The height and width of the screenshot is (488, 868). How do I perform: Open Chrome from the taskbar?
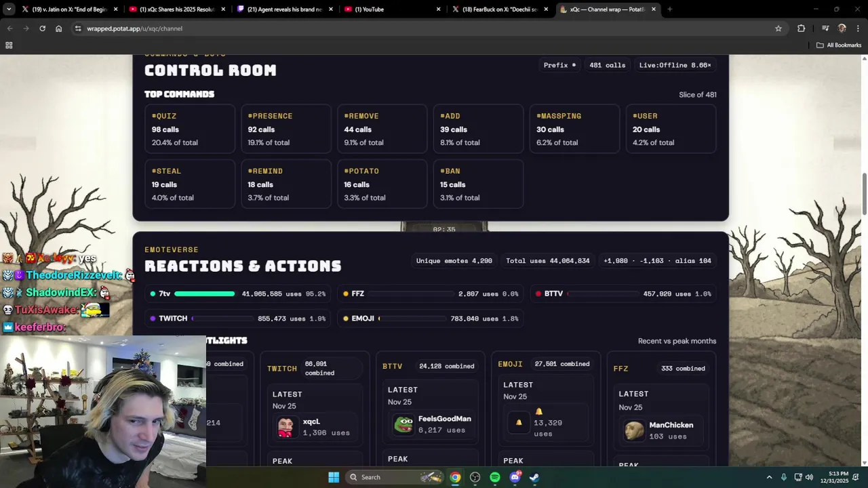[x=455, y=477]
